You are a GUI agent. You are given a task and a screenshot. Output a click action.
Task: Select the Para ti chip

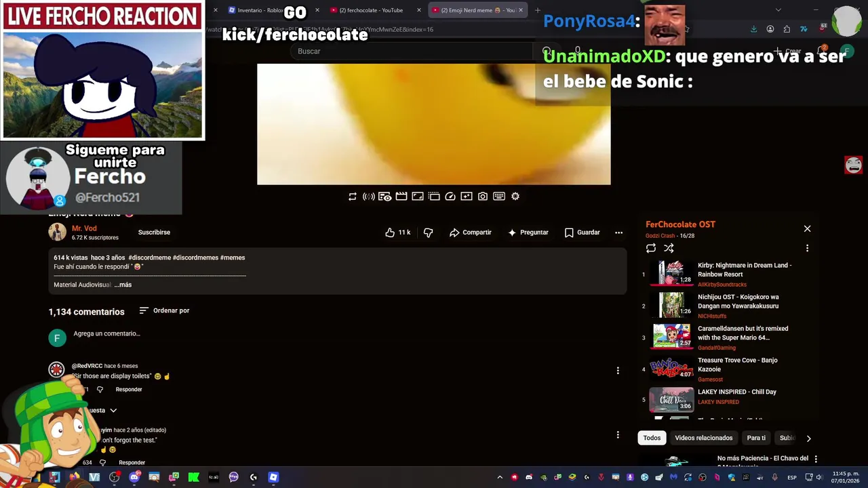pos(756,438)
